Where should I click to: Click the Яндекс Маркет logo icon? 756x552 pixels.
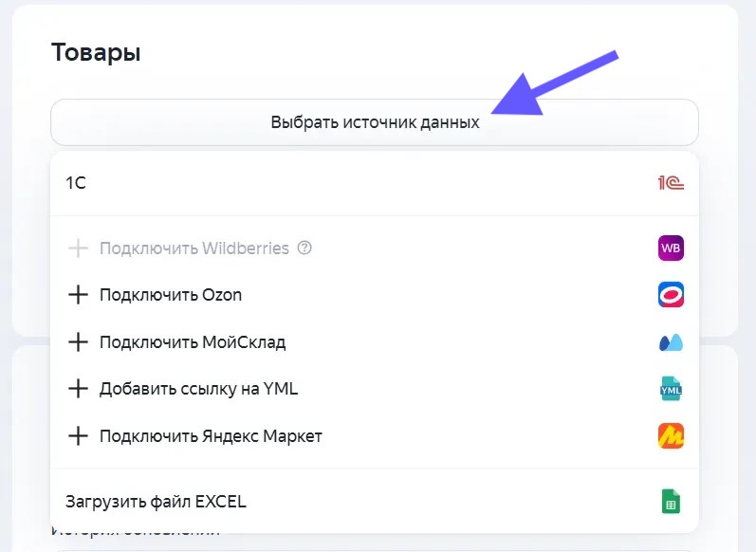pyautogui.click(x=671, y=436)
